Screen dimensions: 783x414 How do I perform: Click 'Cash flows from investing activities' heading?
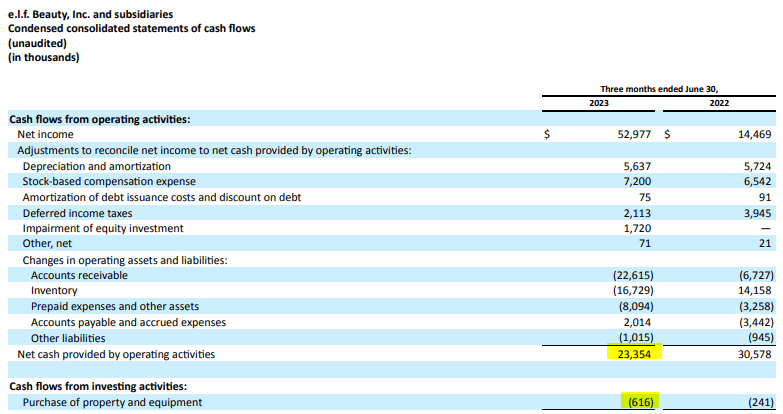point(98,386)
